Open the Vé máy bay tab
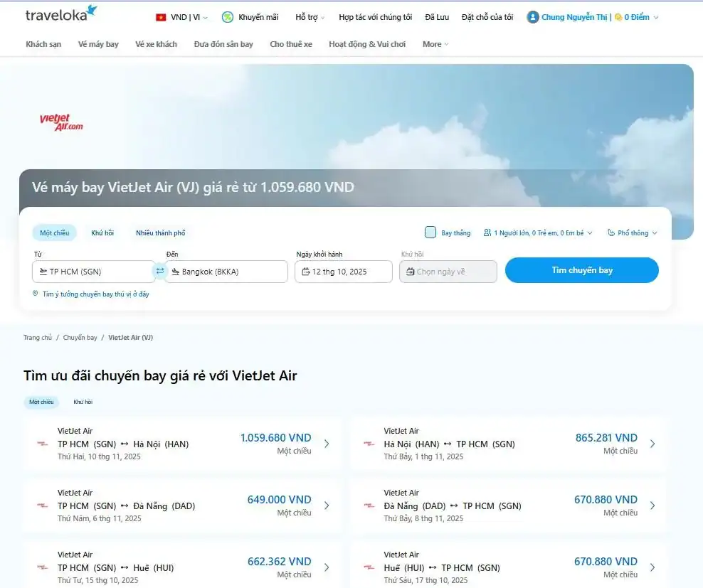 (98, 44)
